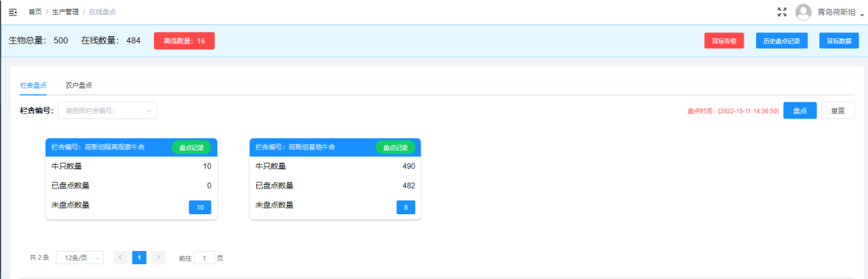868x279 pixels.
Task: Toggle the sidebar collapse hamburger icon
Action: [13, 12]
